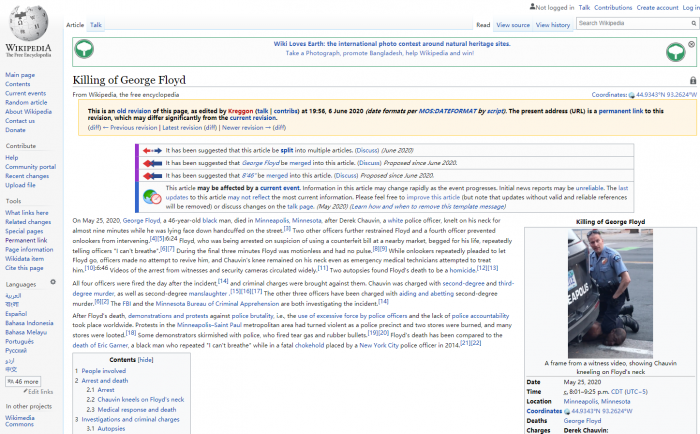
Task: Click CDT (UTC−5) time zone link
Action: pos(629,392)
